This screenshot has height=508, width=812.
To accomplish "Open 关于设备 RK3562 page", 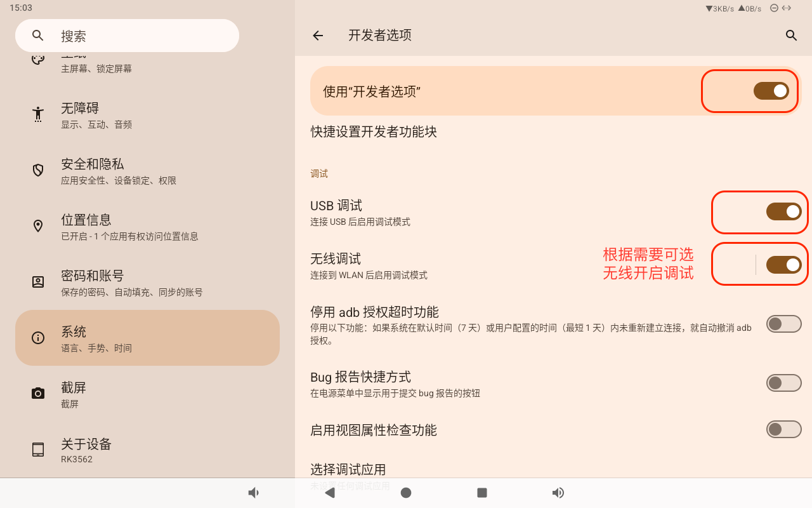I will click(147, 450).
